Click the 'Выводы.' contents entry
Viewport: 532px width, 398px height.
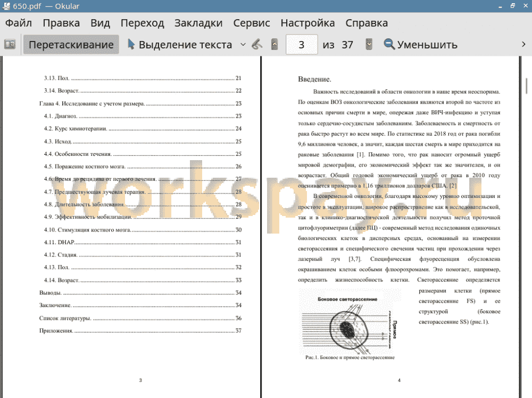click(x=140, y=293)
